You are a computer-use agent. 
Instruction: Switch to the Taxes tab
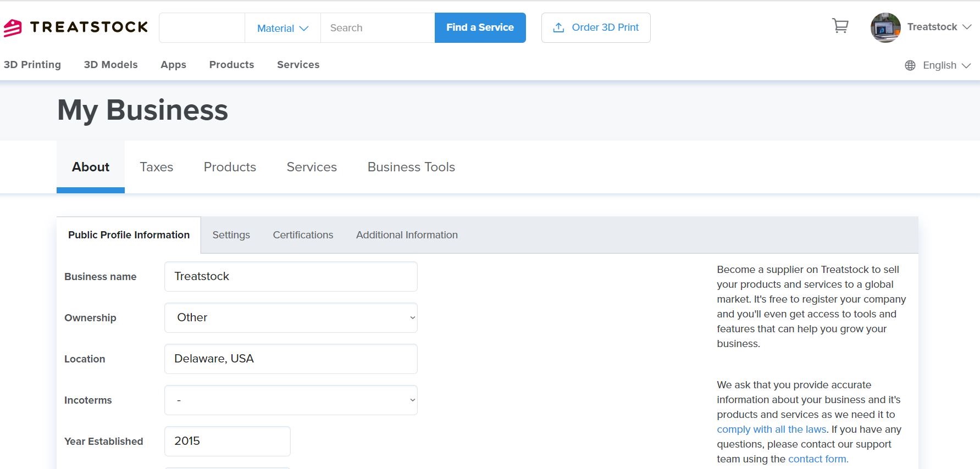tap(156, 167)
